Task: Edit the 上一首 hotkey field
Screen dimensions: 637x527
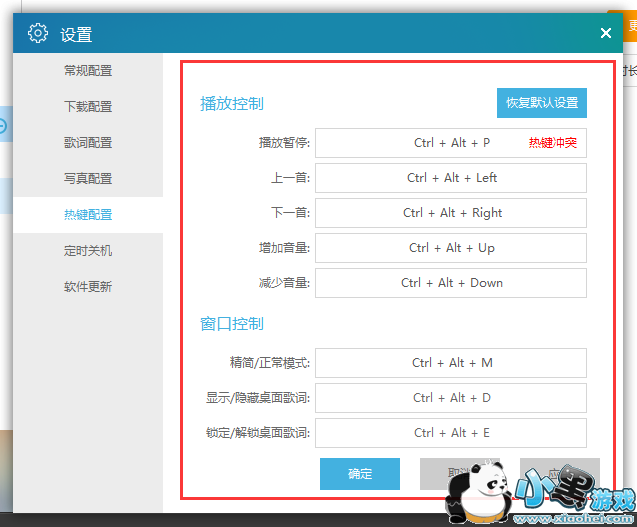Action: [451, 178]
